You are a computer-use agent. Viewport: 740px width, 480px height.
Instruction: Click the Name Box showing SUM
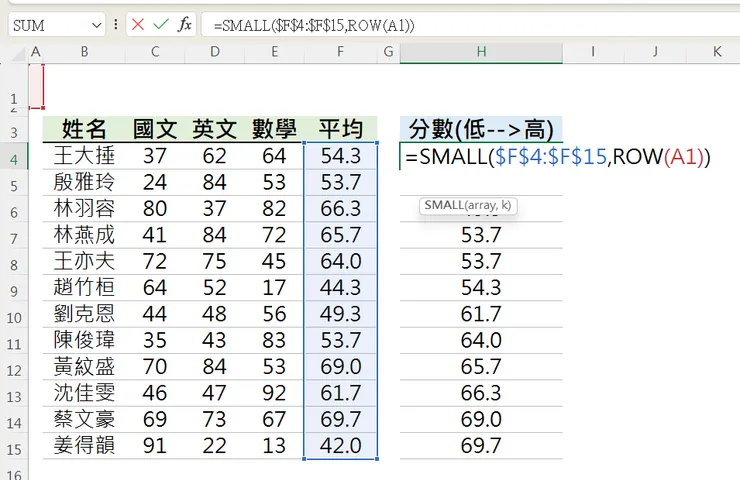pyautogui.click(x=50, y=25)
